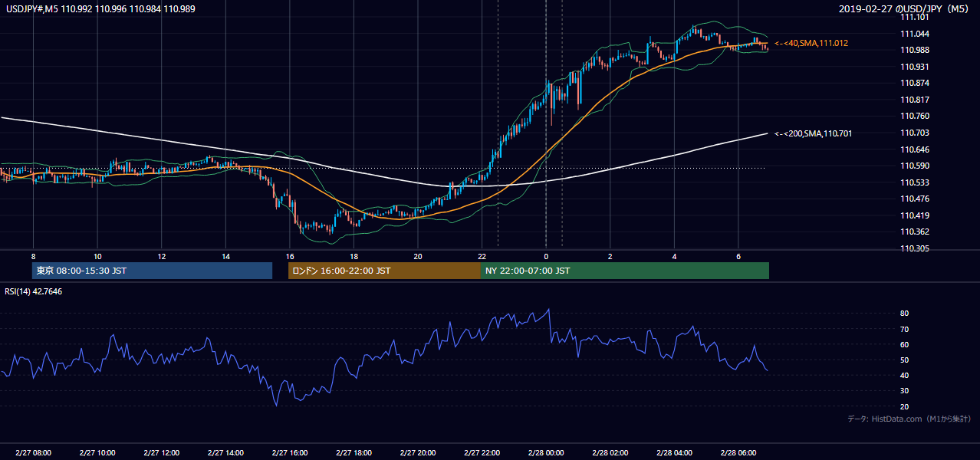Click hour tick 14 under price chart
The width and height of the screenshot is (980, 460).
225,256
